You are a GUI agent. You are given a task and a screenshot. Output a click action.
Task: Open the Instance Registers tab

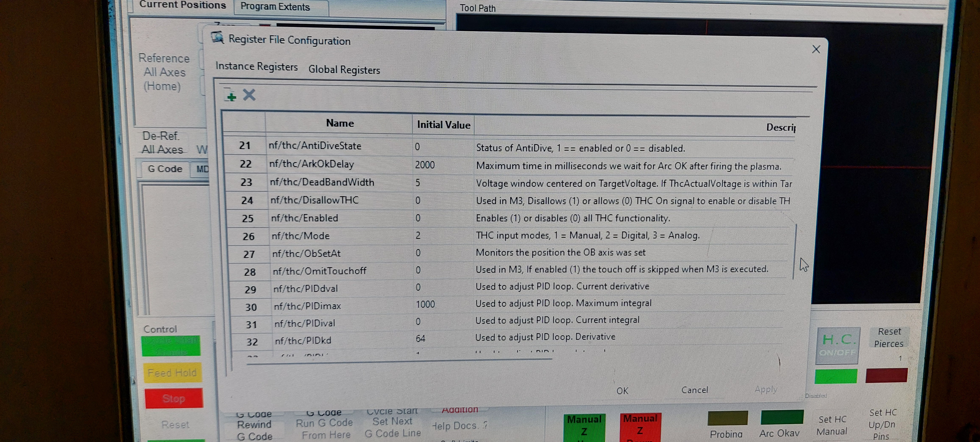point(256,66)
